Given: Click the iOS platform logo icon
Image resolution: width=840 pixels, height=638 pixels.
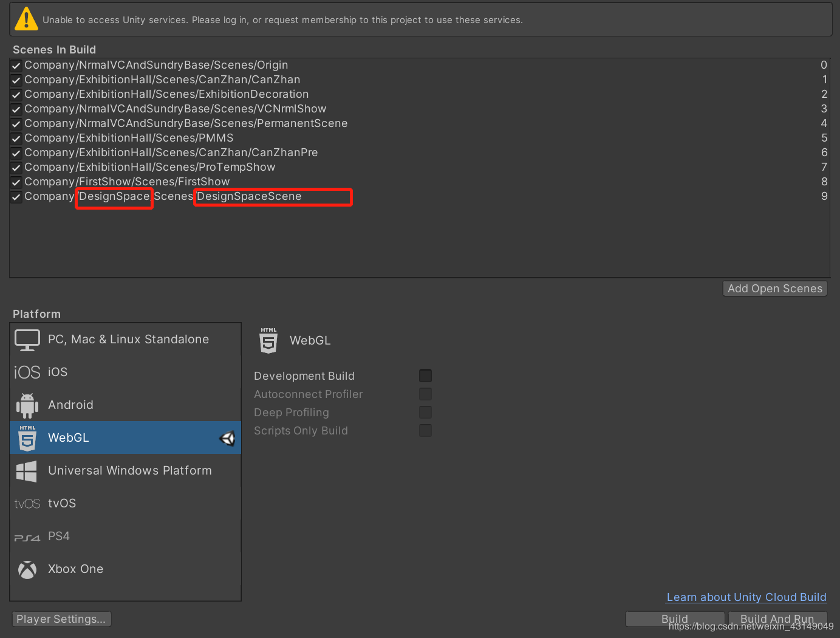Looking at the screenshot, I should [x=27, y=372].
